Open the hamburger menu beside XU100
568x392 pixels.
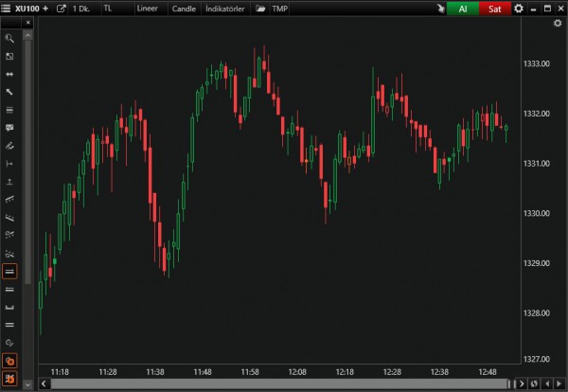(6, 8)
